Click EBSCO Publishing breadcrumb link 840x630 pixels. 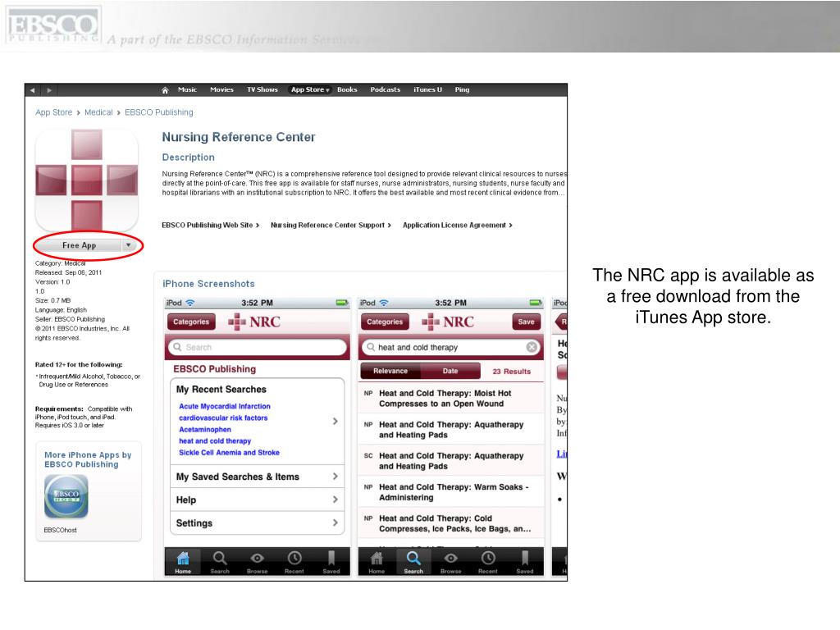[159, 112]
